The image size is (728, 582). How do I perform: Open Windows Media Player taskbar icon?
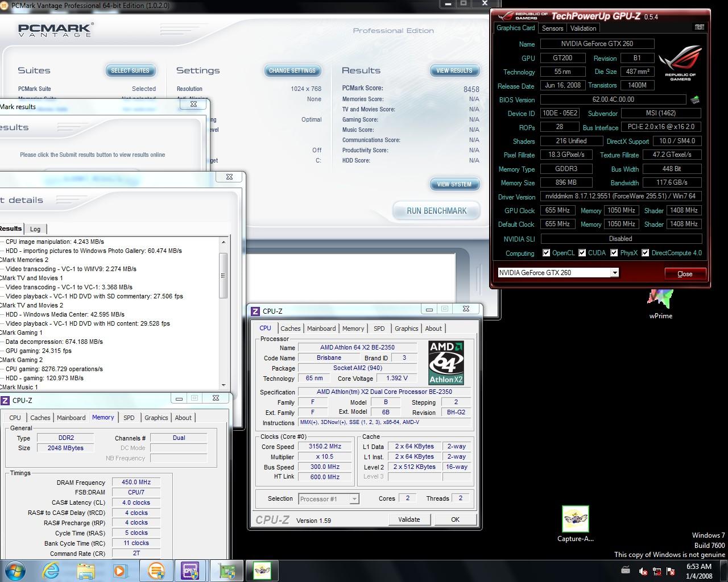pyautogui.click(x=120, y=571)
